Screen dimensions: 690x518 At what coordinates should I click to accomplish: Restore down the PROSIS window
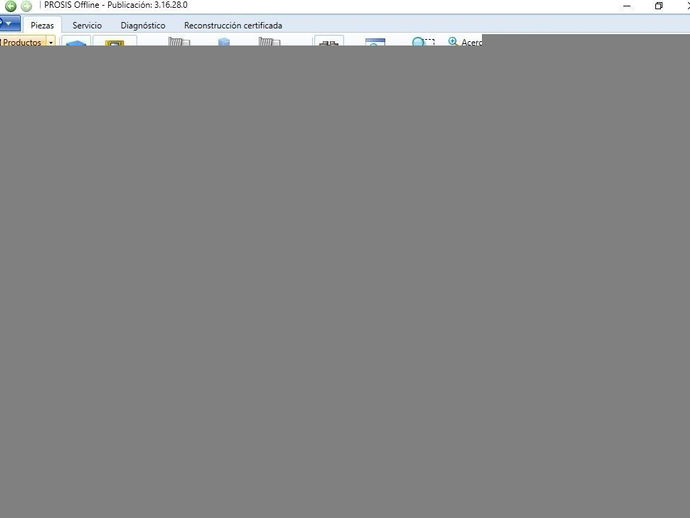tap(659, 6)
